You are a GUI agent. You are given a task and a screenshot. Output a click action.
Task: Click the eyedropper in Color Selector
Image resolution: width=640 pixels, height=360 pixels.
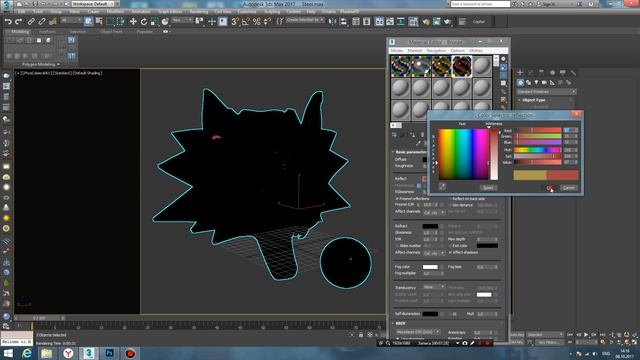442,187
